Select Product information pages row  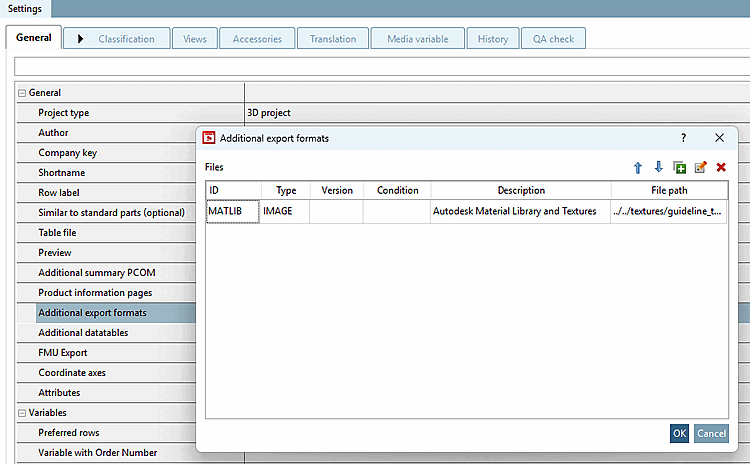(106, 293)
